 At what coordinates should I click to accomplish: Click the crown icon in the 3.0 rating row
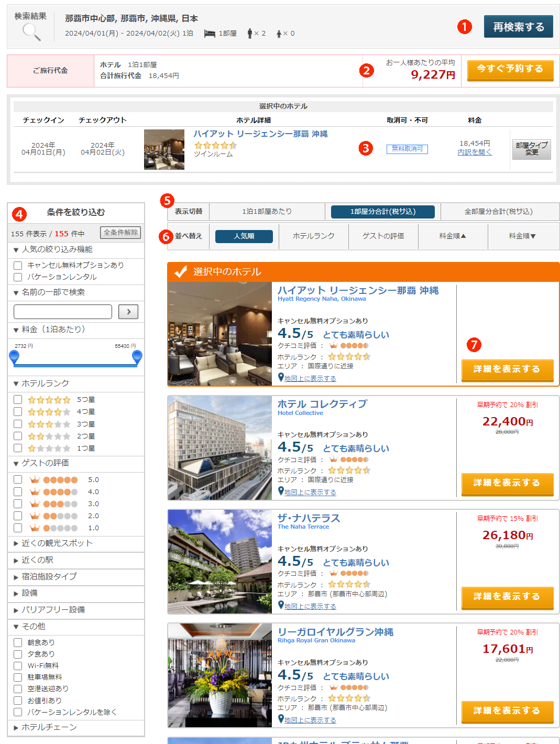tap(35, 504)
